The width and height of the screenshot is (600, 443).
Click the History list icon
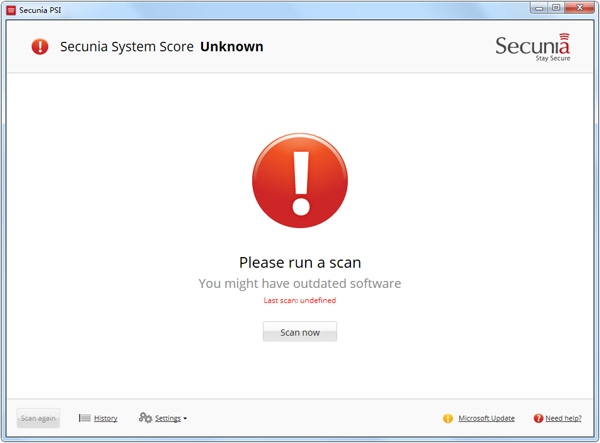point(85,418)
